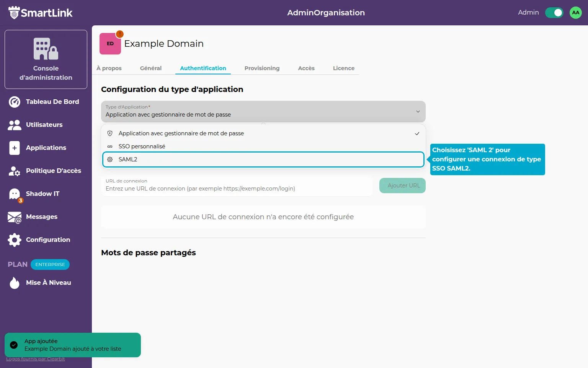Screen dimensions: 588x368
Task: Open Shadow IT ghost icon
Action: [x=15, y=194]
